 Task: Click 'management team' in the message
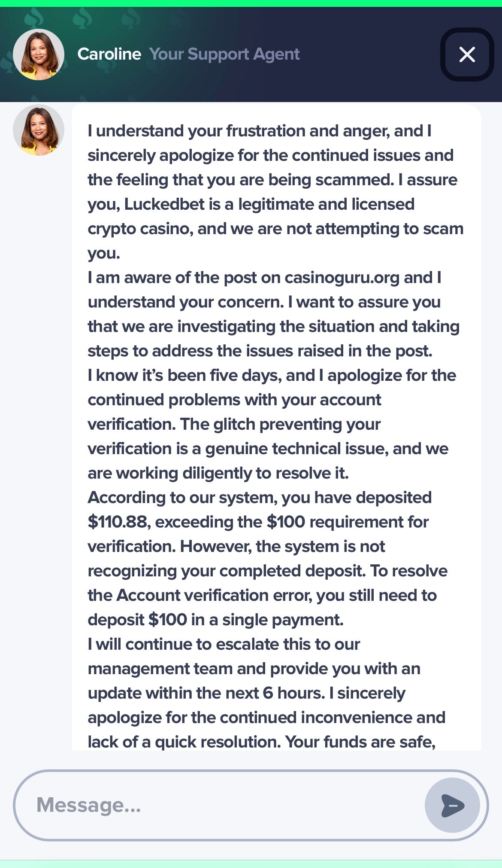pos(160,669)
